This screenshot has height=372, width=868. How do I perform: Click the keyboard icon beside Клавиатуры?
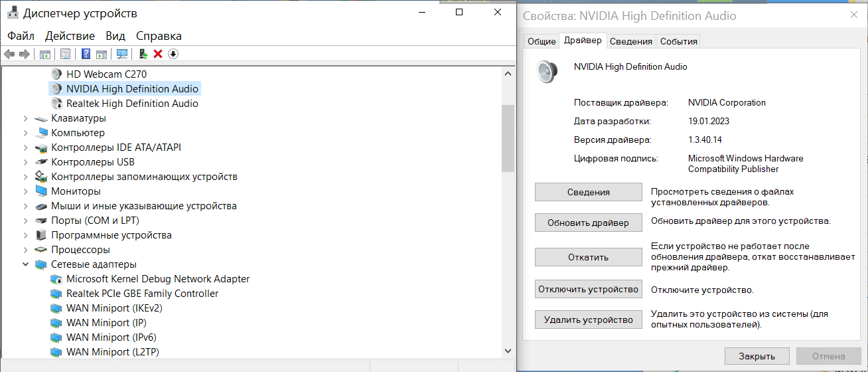[x=41, y=118]
